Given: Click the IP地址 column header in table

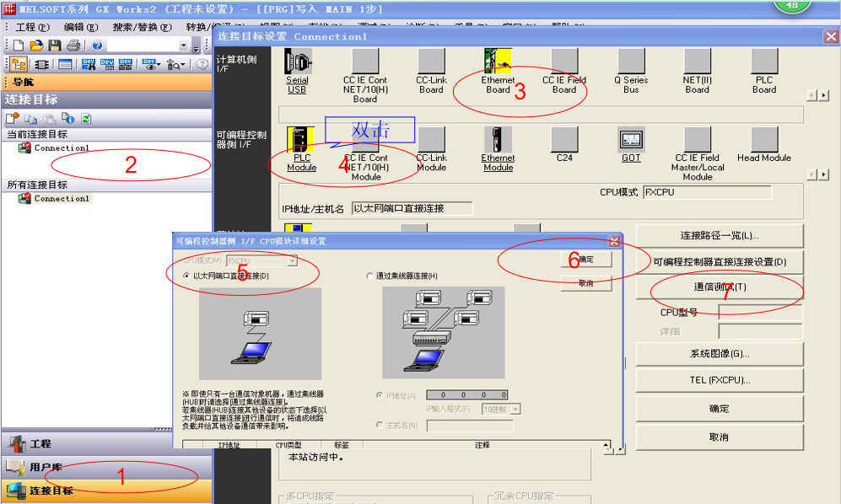Looking at the screenshot, I should pos(229,445).
